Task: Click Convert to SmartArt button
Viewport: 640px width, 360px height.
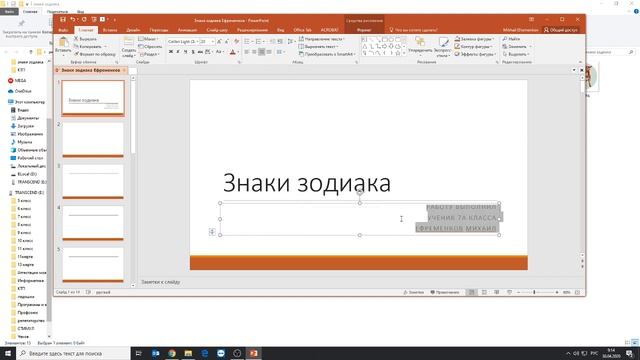Action: pos(327,54)
